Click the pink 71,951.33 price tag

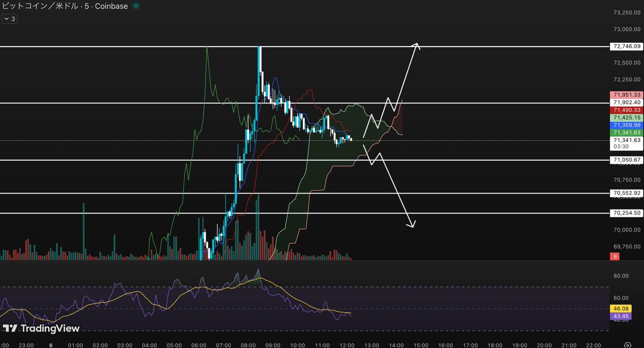(626, 95)
